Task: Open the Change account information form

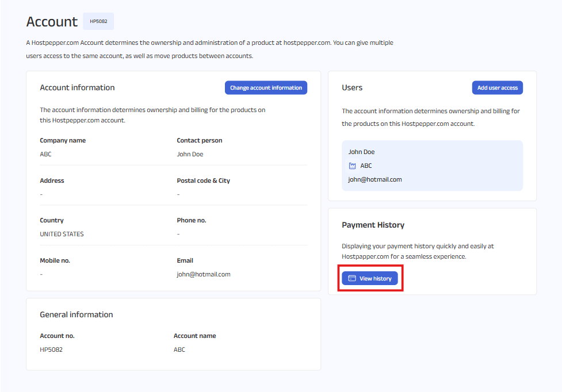Action: tap(266, 88)
